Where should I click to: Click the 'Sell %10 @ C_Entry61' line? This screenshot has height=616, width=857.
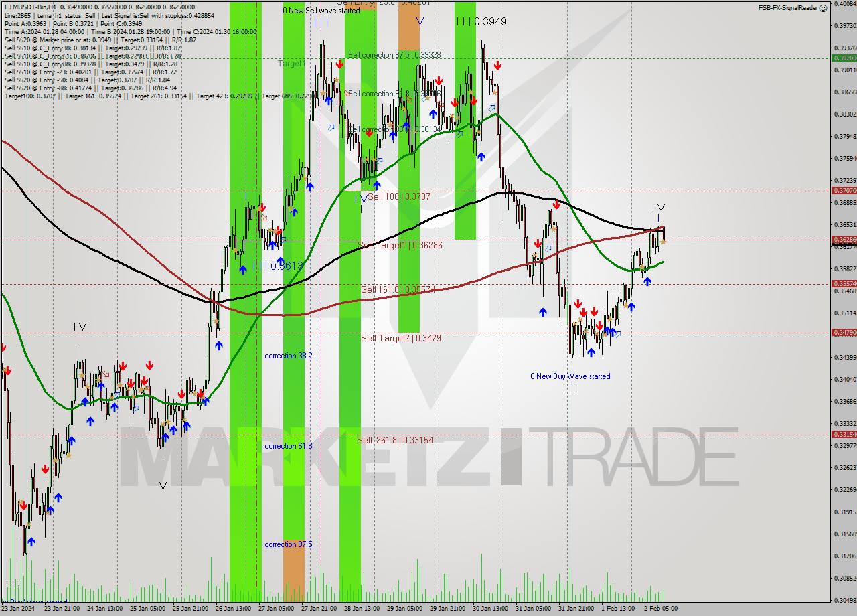click(x=92, y=56)
